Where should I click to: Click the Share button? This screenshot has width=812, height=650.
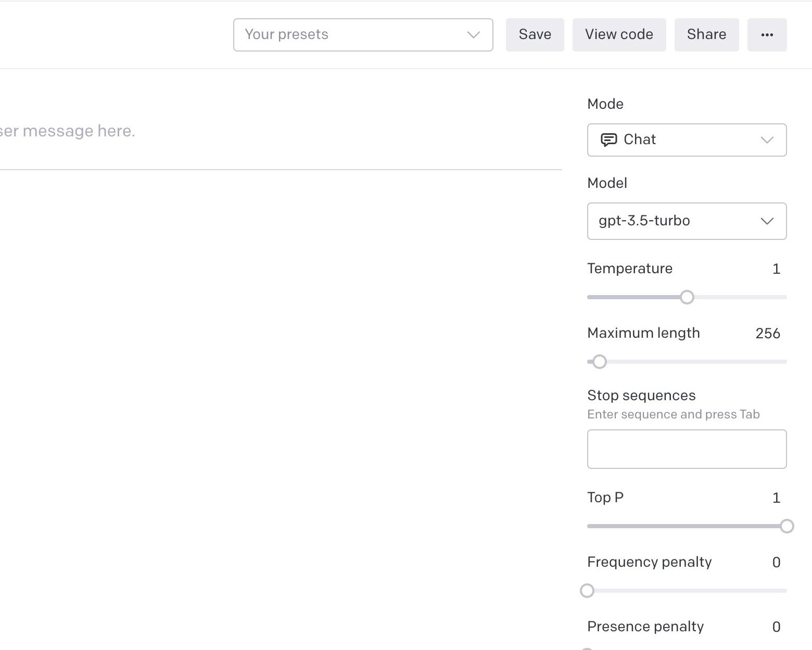pyautogui.click(x=706, y=35)
